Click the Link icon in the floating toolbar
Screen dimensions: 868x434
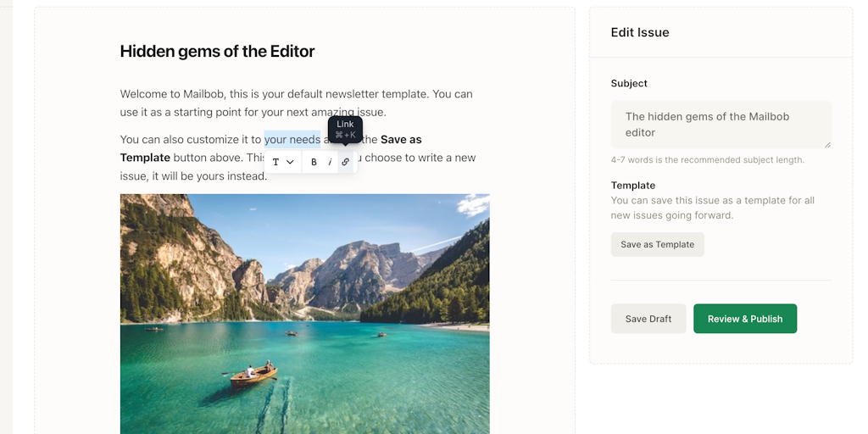coord(345,162)
